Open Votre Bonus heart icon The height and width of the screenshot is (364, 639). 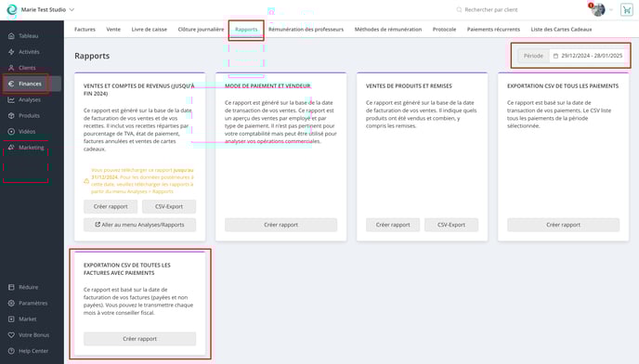[11, 334]
